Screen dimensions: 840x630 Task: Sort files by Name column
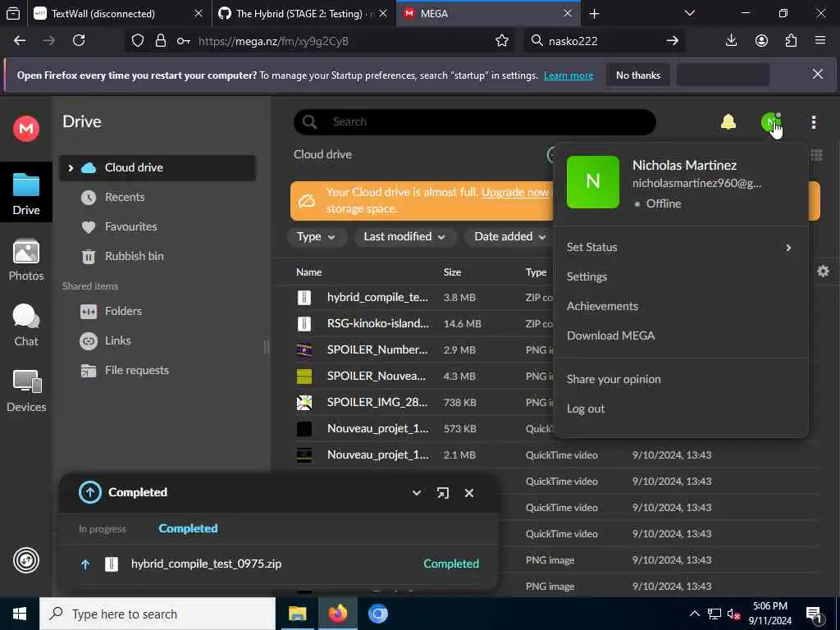tap(308, 272)
